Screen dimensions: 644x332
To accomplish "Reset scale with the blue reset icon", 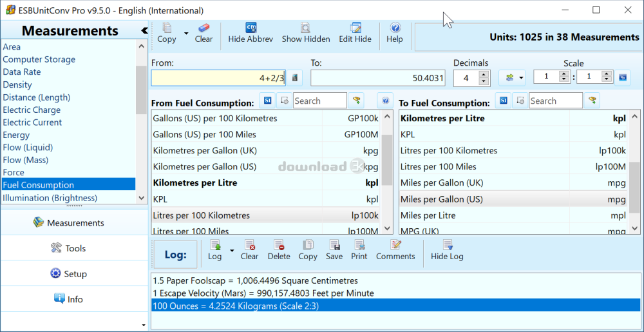I will click(x=622, y=77).
